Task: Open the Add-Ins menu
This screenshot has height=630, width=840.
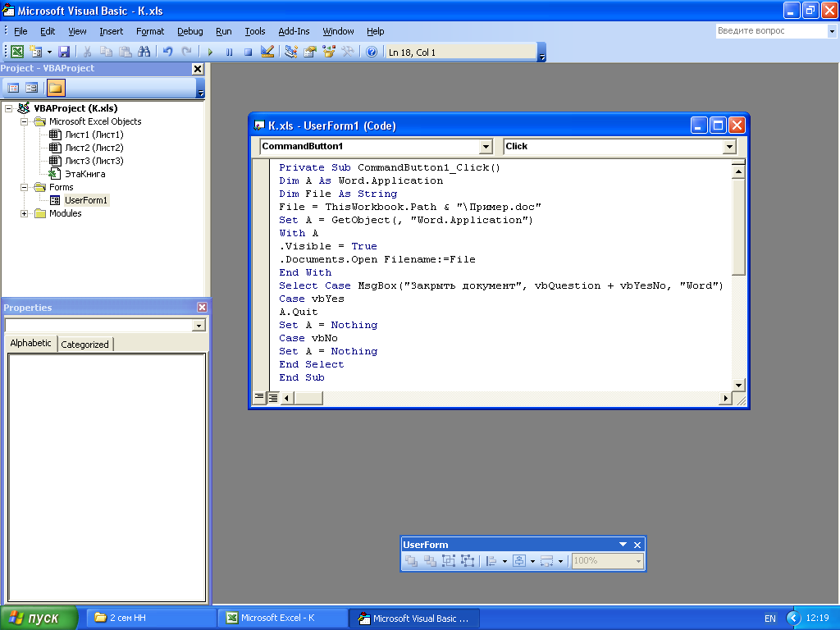Action: pos(294,31)
